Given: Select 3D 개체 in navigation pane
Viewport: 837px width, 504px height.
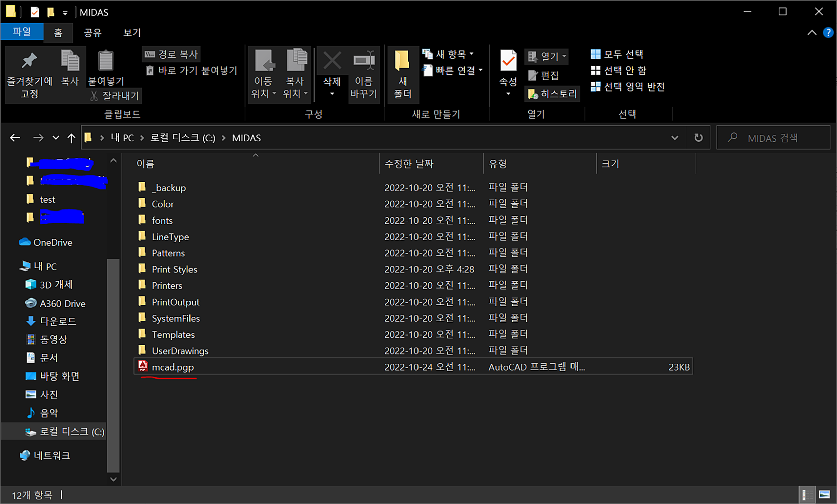Looking at the screenshot, I should coord(49,284).
